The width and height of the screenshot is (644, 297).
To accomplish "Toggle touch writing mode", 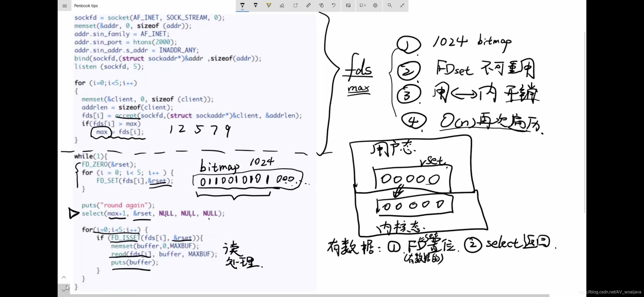I will pyautogui.click(x=321, y=5).
